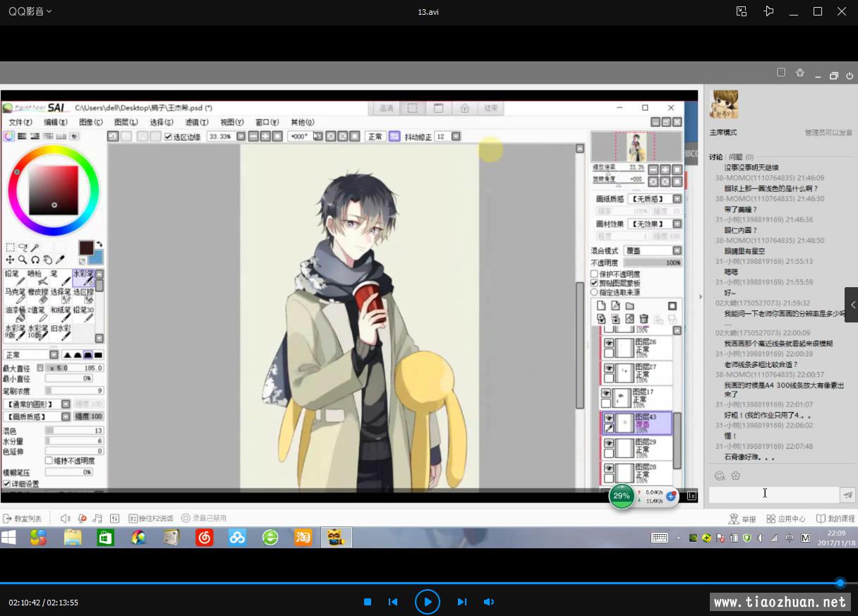Toggle the 选区边缘 checkbox
Image resolution: width=858 pixels, height=616 pixels.
coord(168,136)
